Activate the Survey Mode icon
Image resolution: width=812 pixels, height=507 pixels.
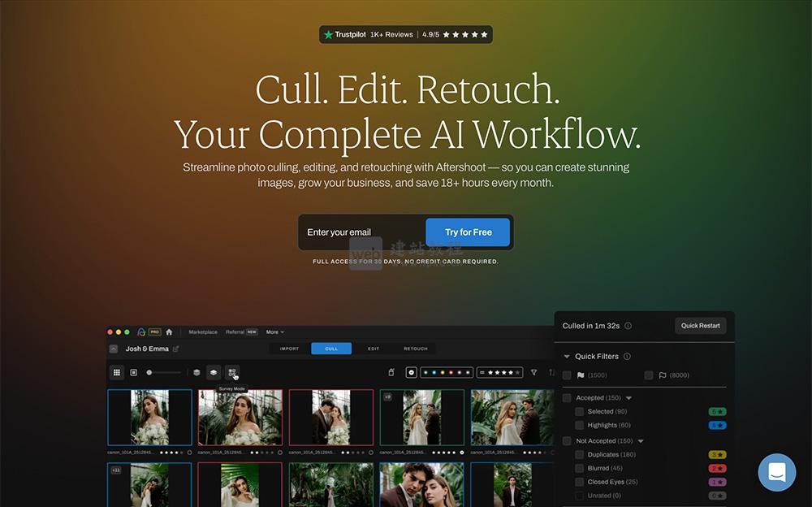[232, 372]
